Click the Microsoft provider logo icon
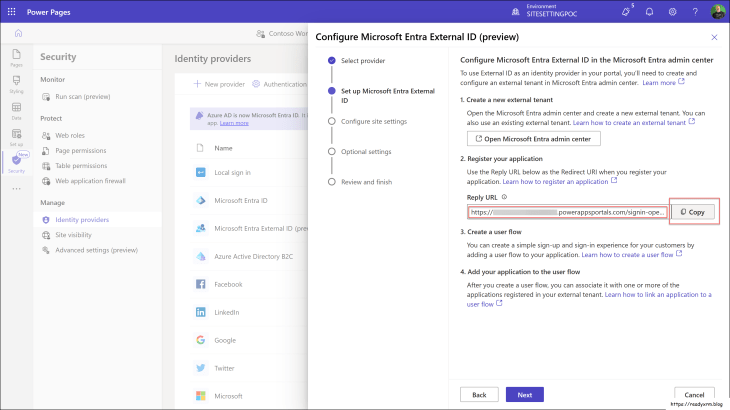The image size is (730, 410). tap(201, 396)
